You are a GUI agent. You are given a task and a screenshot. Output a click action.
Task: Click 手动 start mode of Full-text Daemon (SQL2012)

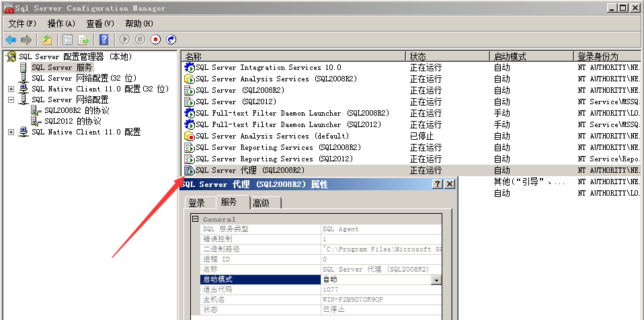point(502,124)
